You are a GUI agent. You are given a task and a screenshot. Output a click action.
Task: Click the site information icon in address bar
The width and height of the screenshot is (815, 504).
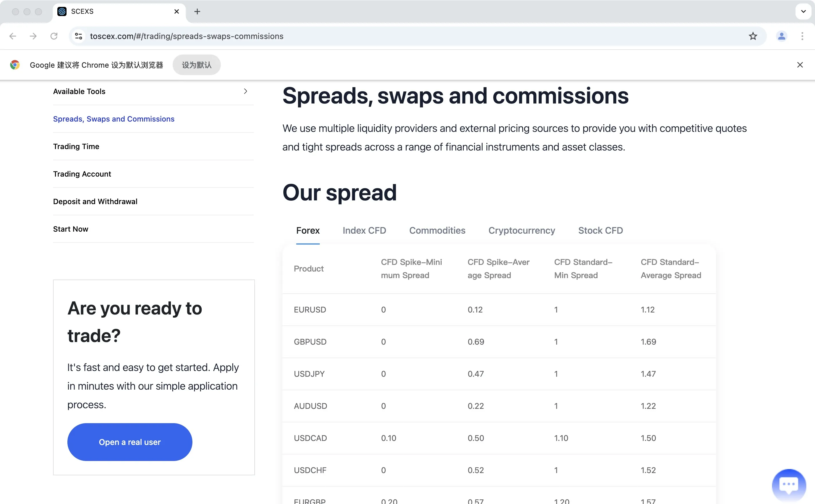[79, 36]
